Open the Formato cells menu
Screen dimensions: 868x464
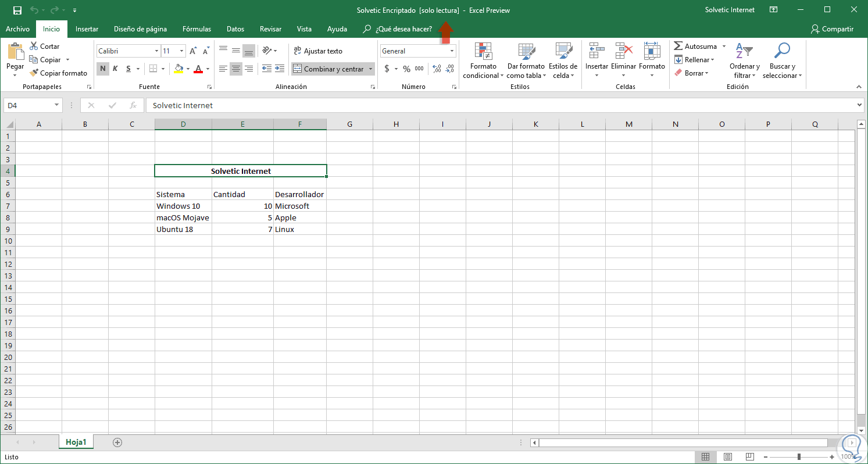tap(652, 60)
